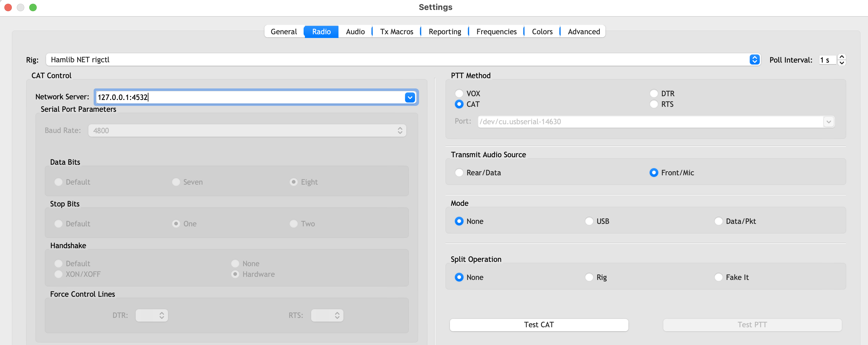Click the Poll Interval value field
Image resolution: width=868 pixels, height=345 pixels.
click(828, 60)
